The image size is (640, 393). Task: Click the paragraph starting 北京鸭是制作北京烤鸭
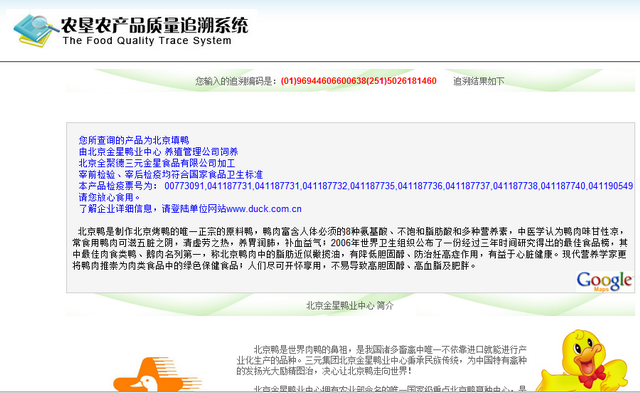350,249
